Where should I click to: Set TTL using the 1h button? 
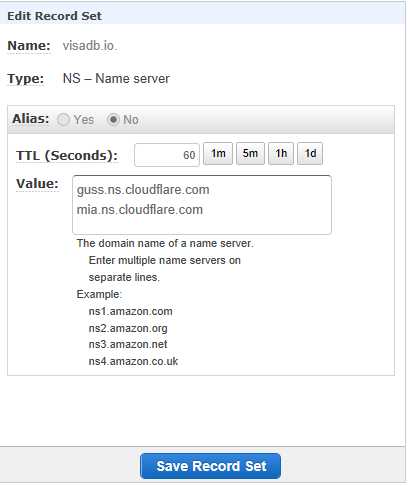tap(281, 154)
